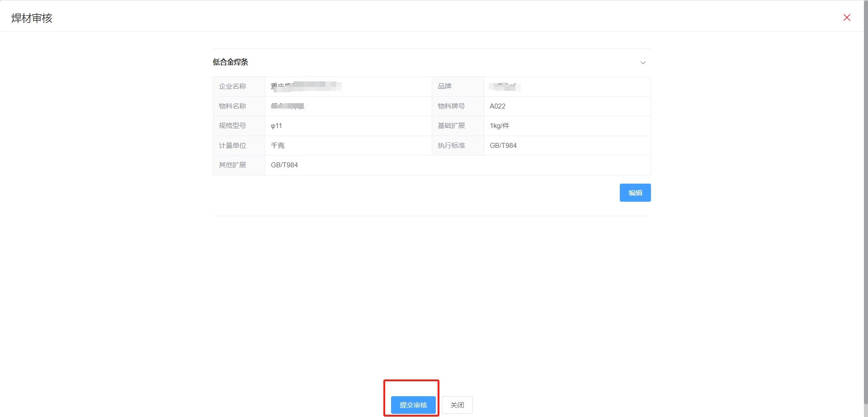Select the 千克 计量单位 value

(x=278, y=146)
